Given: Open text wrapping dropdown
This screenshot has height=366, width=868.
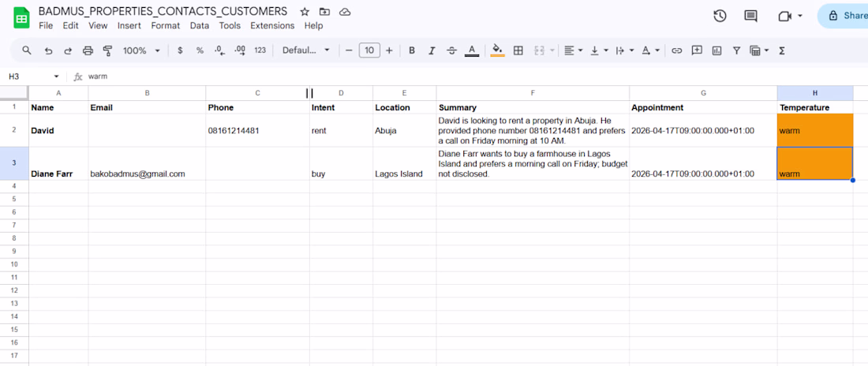Looking at the screenshot, I should tap(624, 50).
